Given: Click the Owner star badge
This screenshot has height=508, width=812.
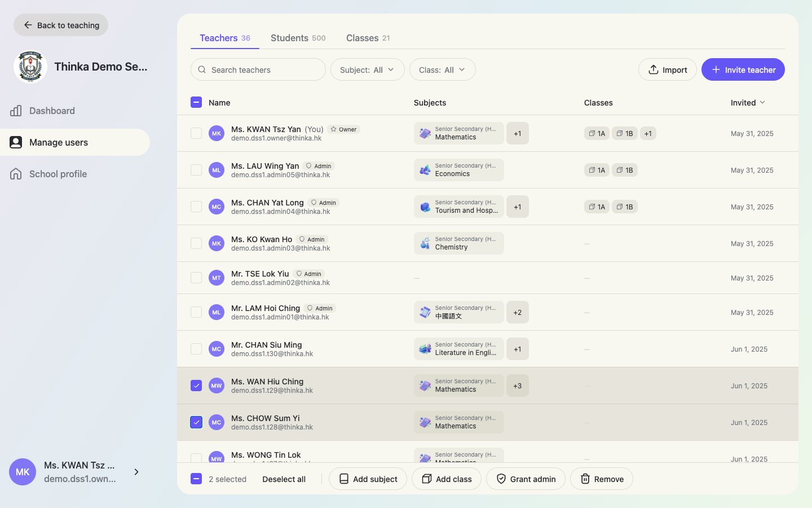Looking at the screenshot, I should [343, 129].
